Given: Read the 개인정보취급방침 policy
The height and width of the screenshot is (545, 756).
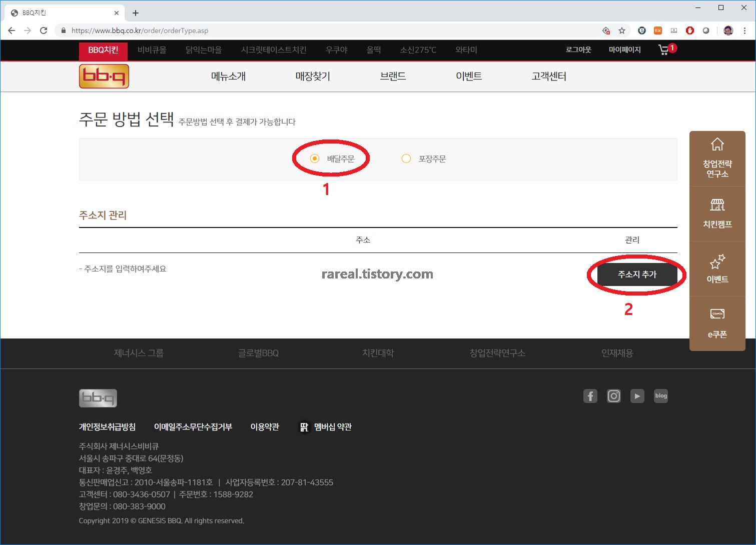Looking at the screenshot, I should click(107, 427).
